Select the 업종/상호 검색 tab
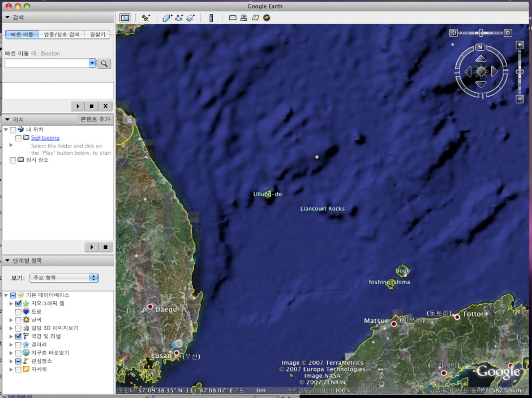532x398 pixels. pos(62,34)
